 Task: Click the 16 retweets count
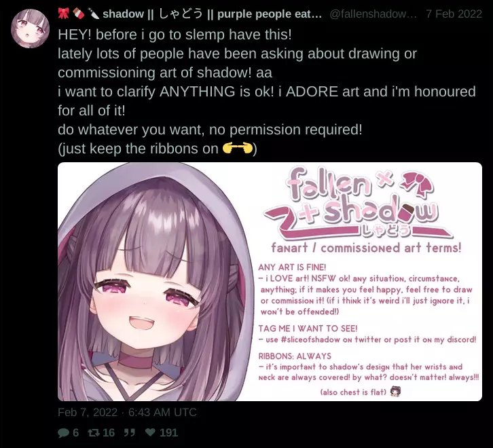[x=109, y=433]
